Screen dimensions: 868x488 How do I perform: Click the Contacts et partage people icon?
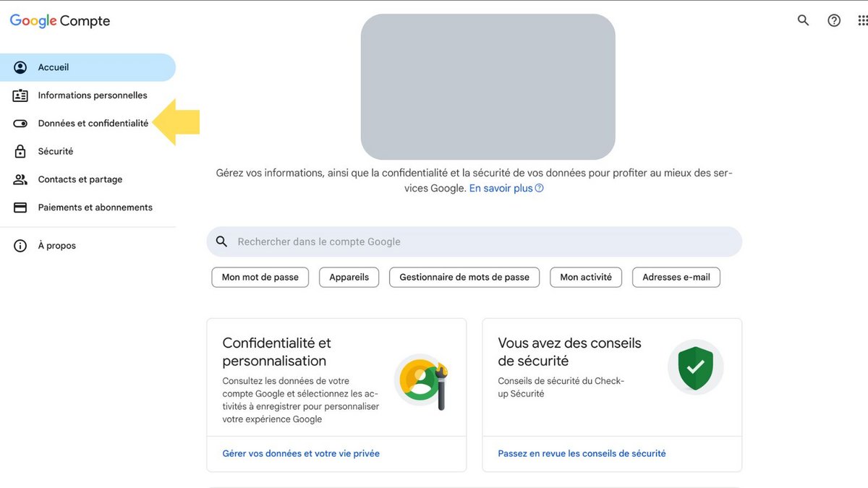coord(20,179)
